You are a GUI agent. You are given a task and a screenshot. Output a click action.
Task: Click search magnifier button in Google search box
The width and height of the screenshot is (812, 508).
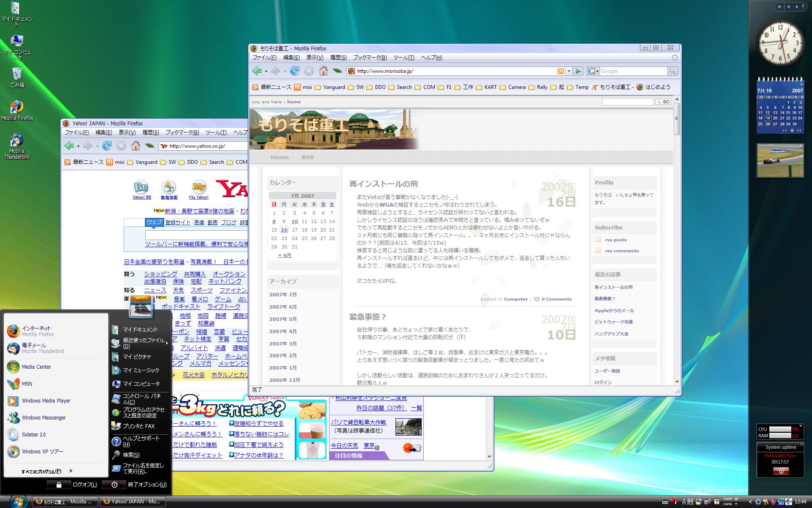tap(672, 71)
